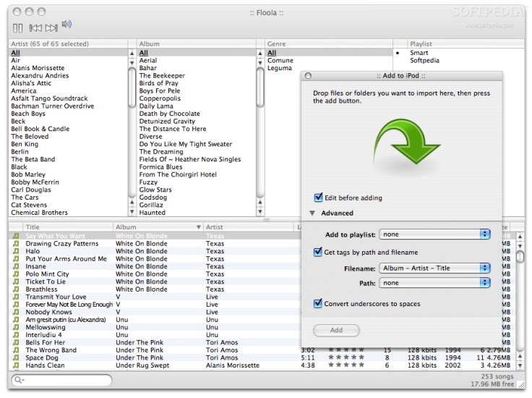Pause playback with the pause button
532x398 pixels.
pyautogui.click(x=18, y=27)
